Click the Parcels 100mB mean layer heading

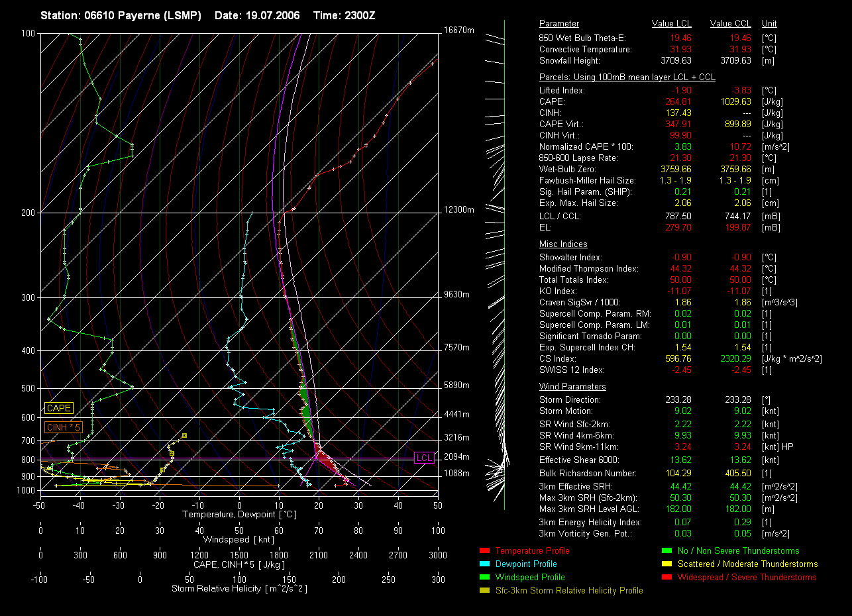point(627,77)
